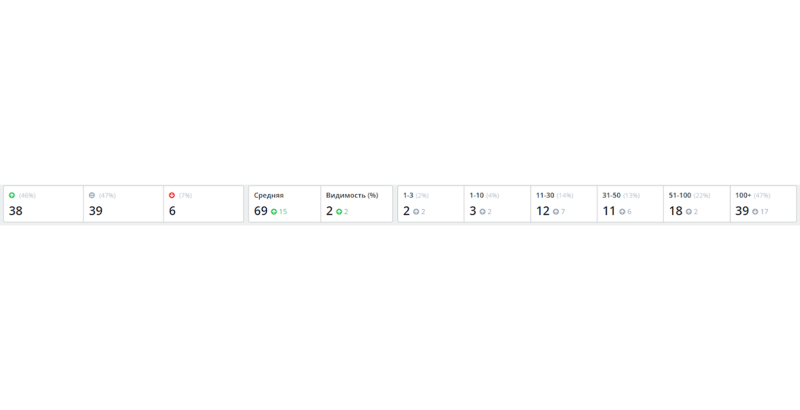
Task: Select the improved positions count 38
Action: (x=16, y=211)
